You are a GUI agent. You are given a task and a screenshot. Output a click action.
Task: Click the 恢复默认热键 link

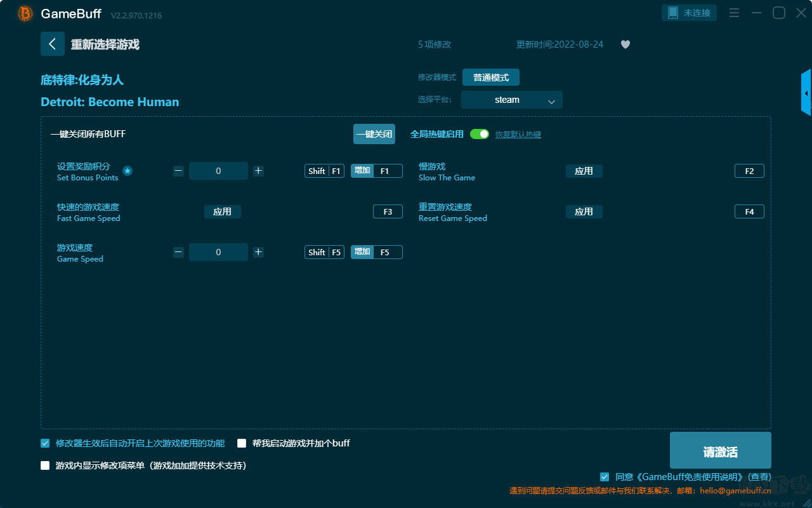point(518,135)
